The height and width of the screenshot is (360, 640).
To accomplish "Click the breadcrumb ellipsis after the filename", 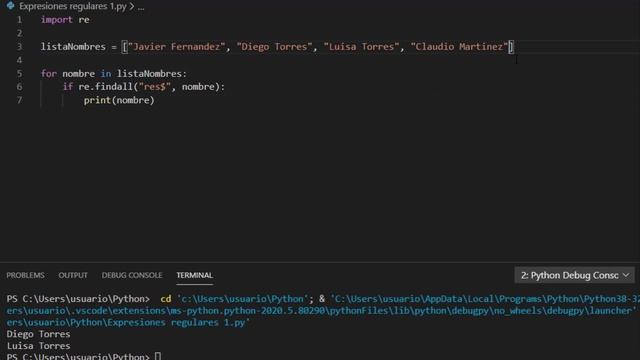I will point(141,6).
